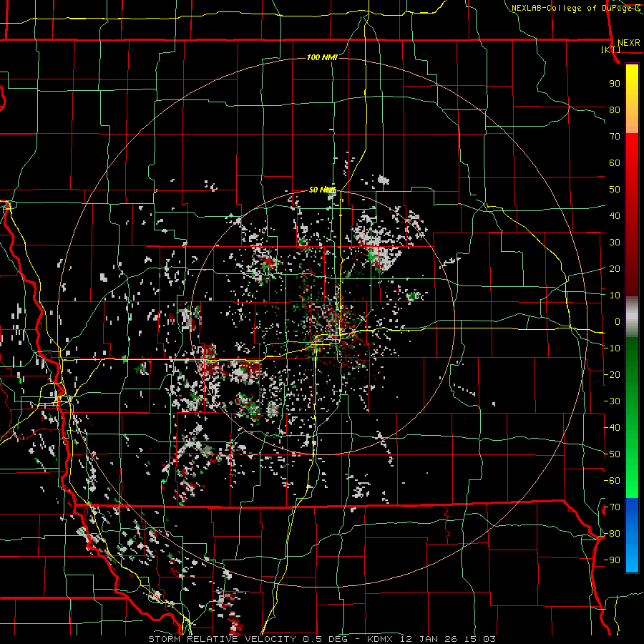Select the 70 knots scale label
Viewport: 644px width, 644px height.
point(615,137)
